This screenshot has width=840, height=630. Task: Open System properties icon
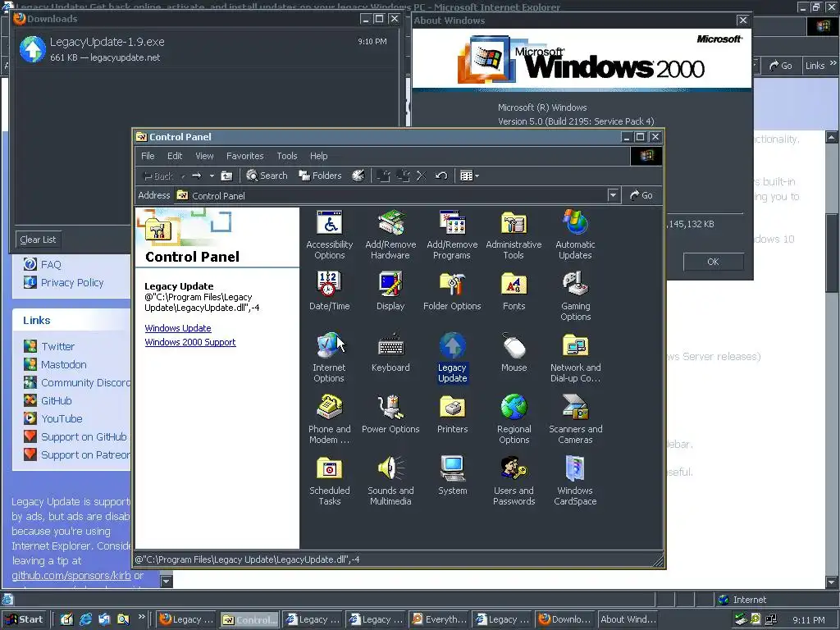[x=452, y=475]
